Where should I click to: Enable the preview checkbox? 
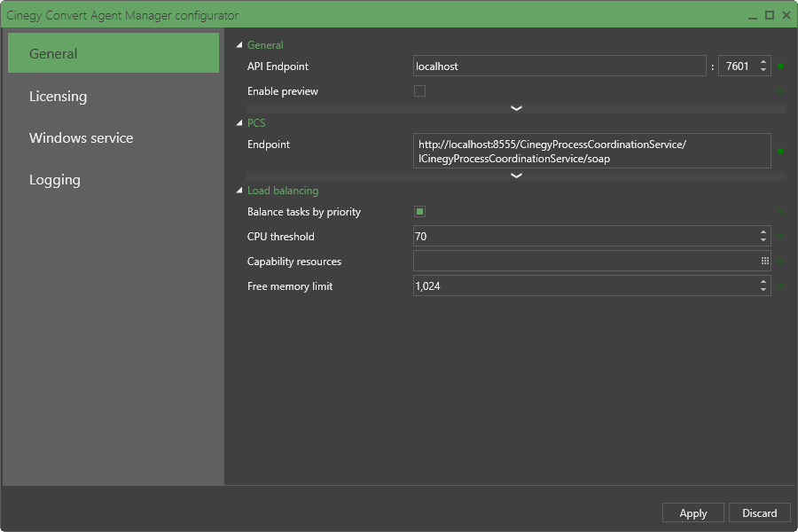(420, 91)
